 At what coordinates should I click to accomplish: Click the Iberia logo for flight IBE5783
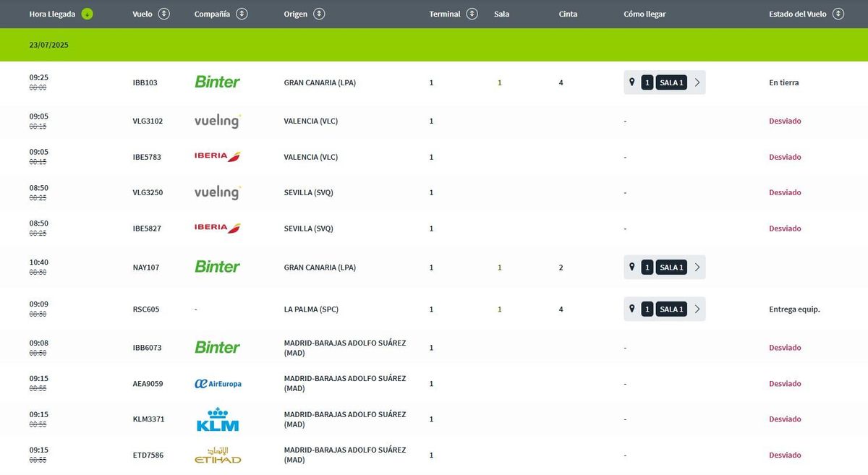coord(218,156)
